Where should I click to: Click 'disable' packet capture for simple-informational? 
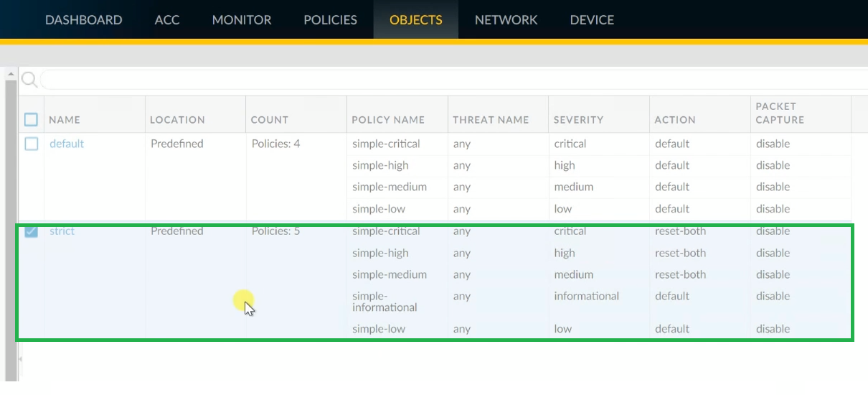773,296
